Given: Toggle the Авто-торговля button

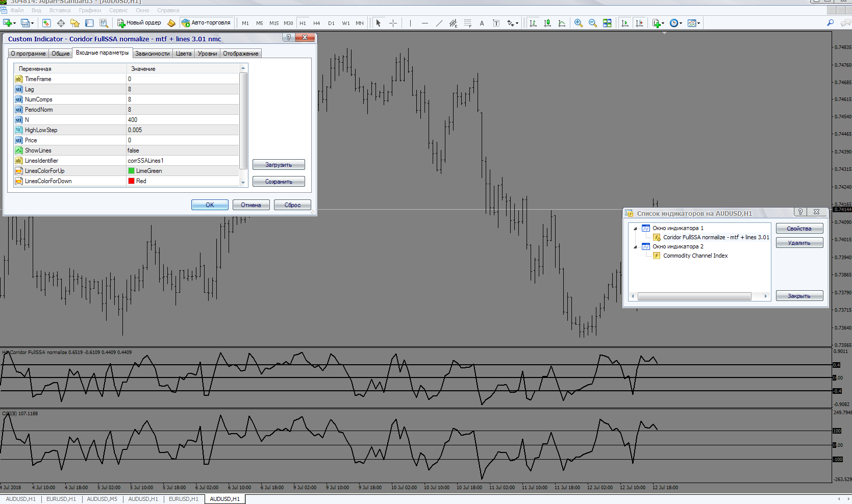Looking at the screenshot, I should [207, 23].
